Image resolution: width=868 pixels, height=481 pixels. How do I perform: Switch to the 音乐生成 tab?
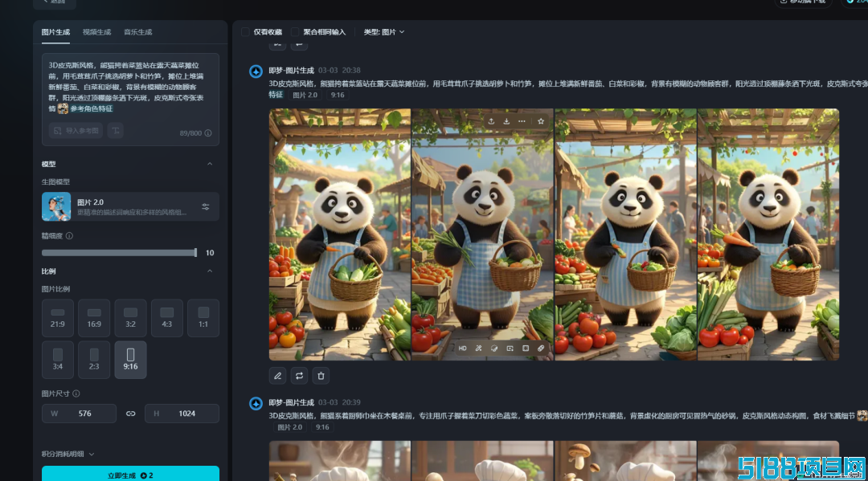point(138,32)
